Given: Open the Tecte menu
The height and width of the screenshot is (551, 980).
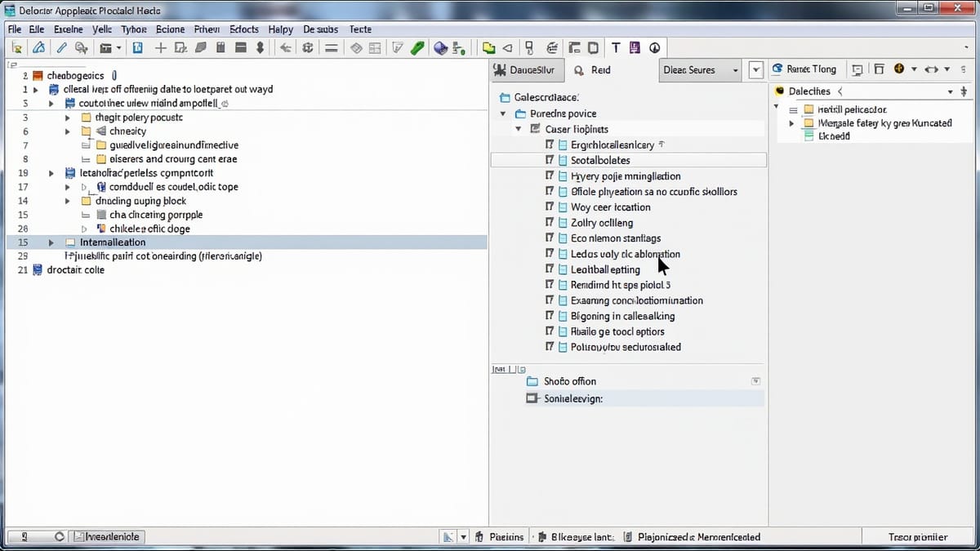Looking at the screenshot, I should tap(360, 29).
